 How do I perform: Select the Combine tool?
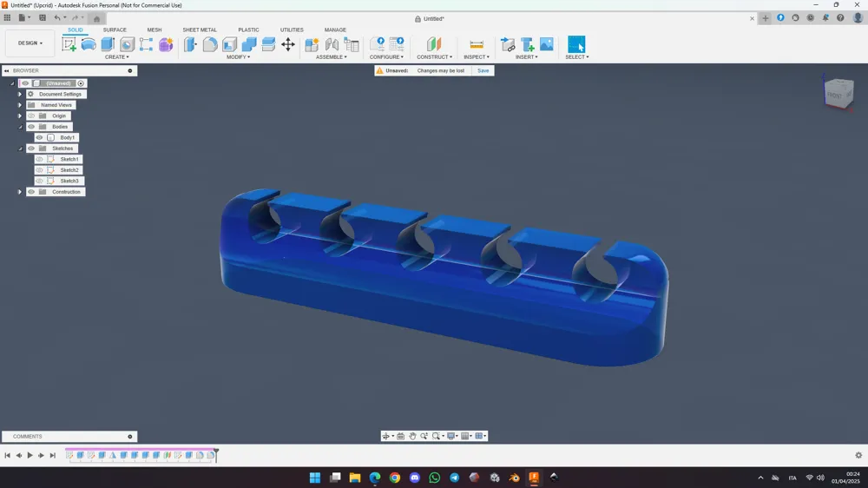click(x=249, y=44)
